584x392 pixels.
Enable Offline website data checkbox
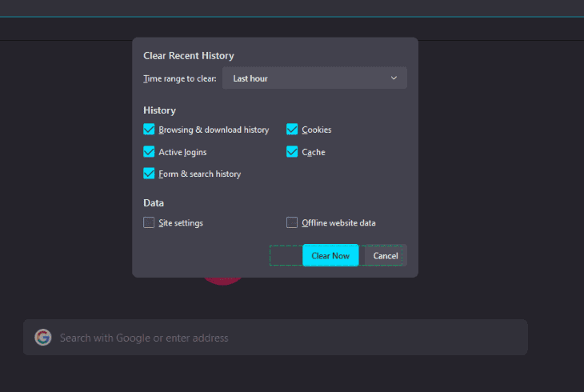click(292, 222)
